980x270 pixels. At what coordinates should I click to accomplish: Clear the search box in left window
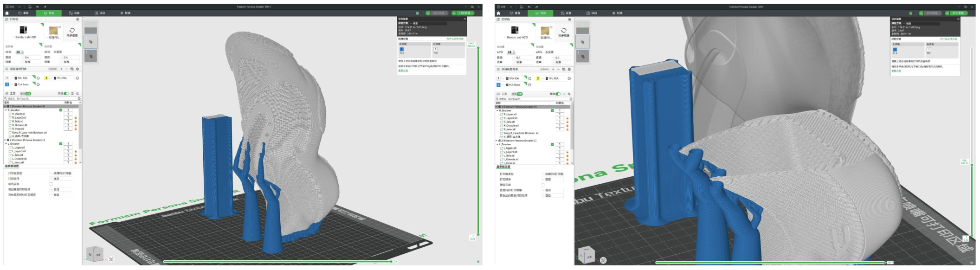79,98
